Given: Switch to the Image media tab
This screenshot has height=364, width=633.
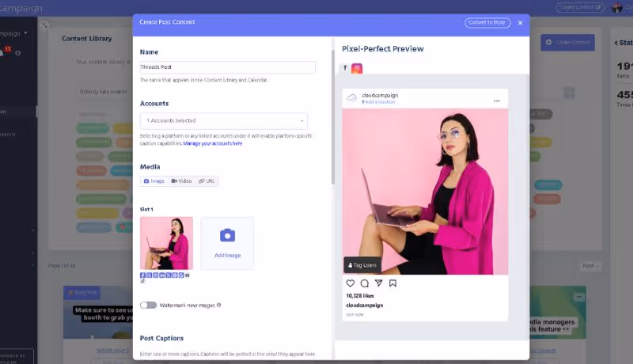Looking at the screenshot, I should tap(154, 181).
